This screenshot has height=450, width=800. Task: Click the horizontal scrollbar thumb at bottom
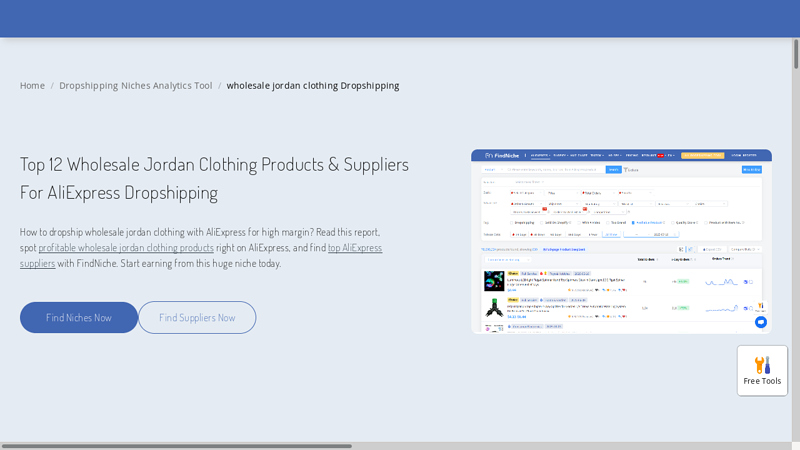[176, 446]
